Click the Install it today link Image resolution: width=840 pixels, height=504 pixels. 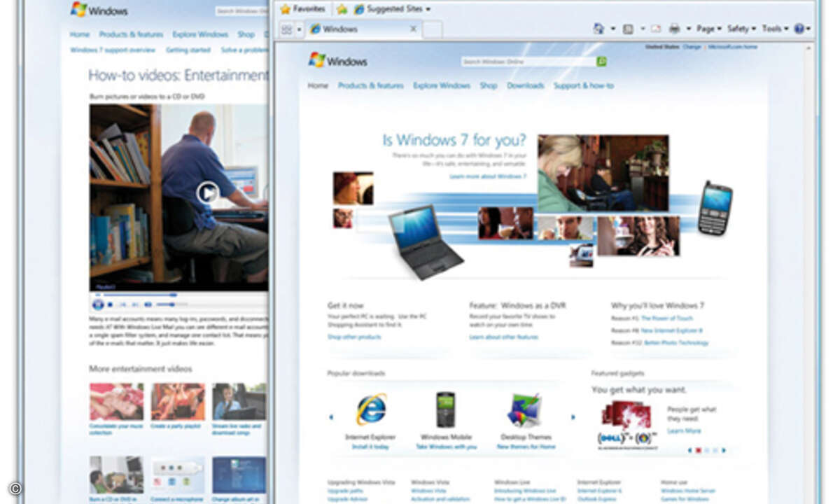tap(371, 446)
